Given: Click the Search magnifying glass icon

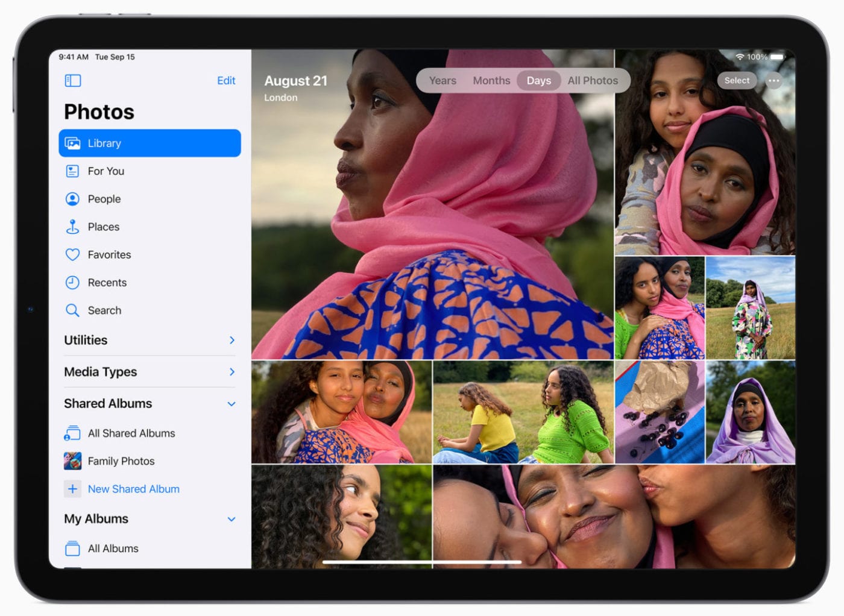Looking at the screenshot, I should pyautogui.click(x=72, y=310).
